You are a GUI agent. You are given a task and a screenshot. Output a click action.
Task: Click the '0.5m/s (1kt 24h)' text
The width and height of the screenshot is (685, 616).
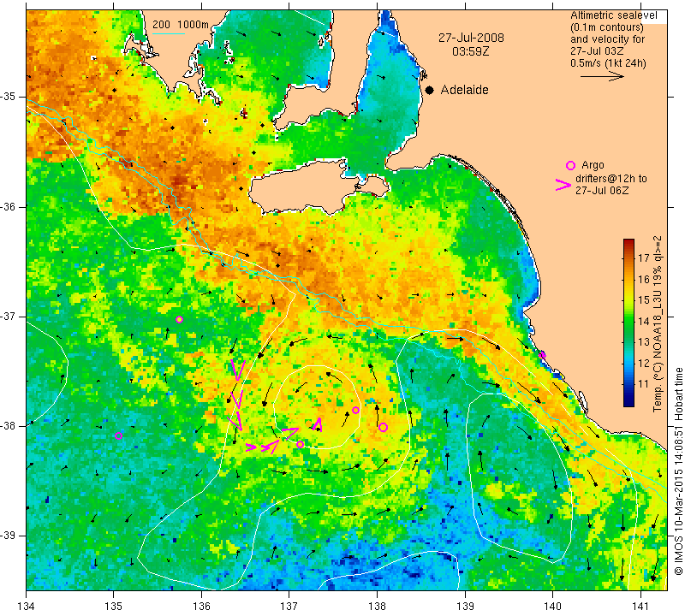point(608,63)
